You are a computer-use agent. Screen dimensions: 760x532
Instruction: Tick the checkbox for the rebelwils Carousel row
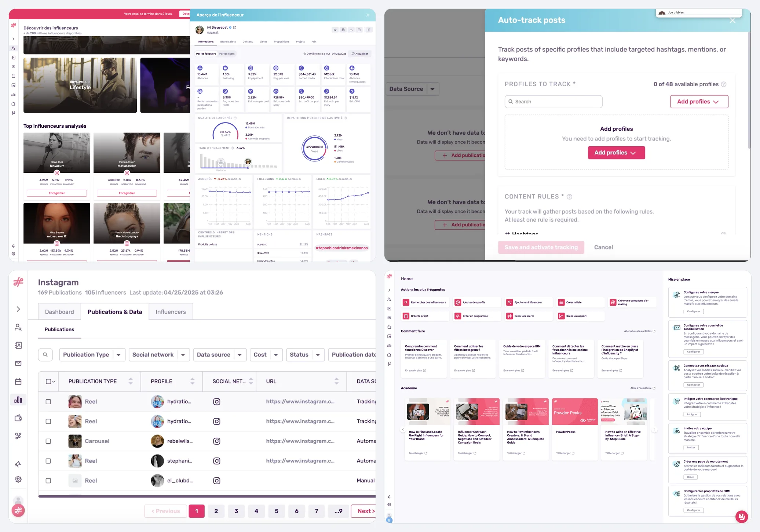48,441
